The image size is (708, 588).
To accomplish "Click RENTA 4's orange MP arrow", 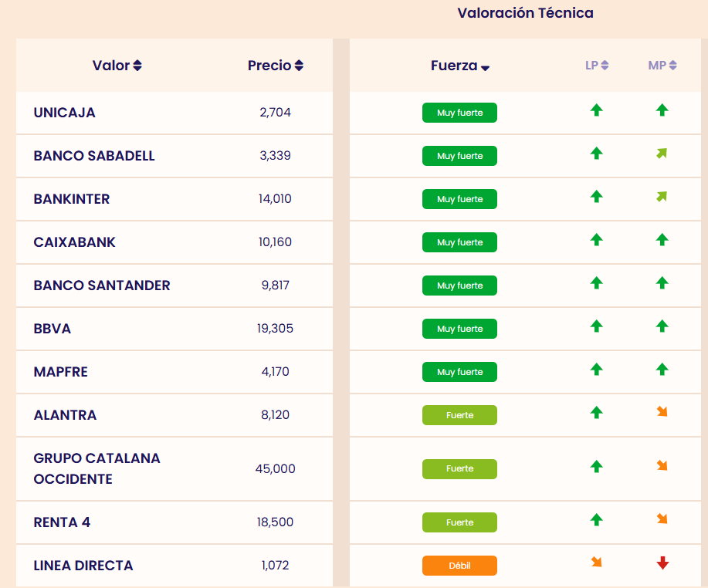I will point(662,519).
